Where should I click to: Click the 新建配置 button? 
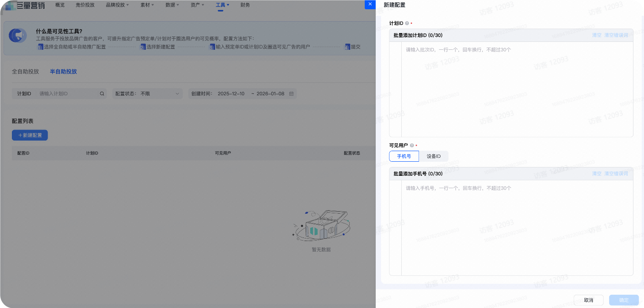(x=30, y=135)
